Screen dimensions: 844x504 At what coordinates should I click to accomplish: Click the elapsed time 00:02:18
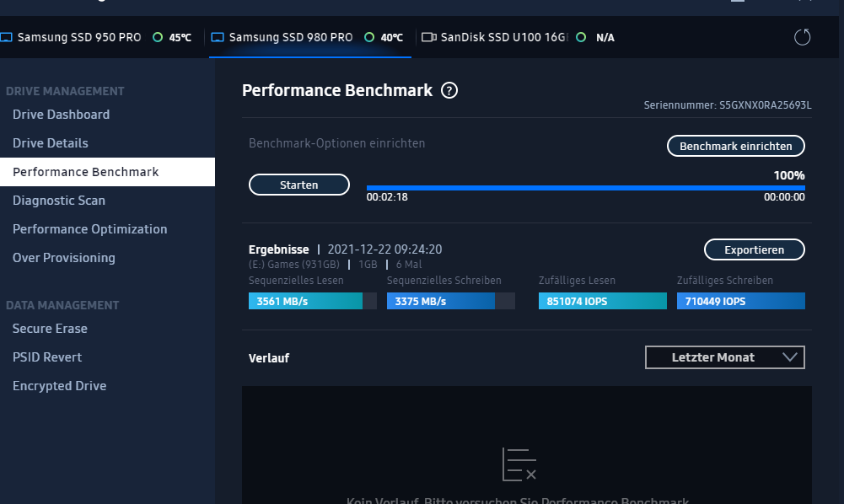pyautogui.click(x=387, y=197)
